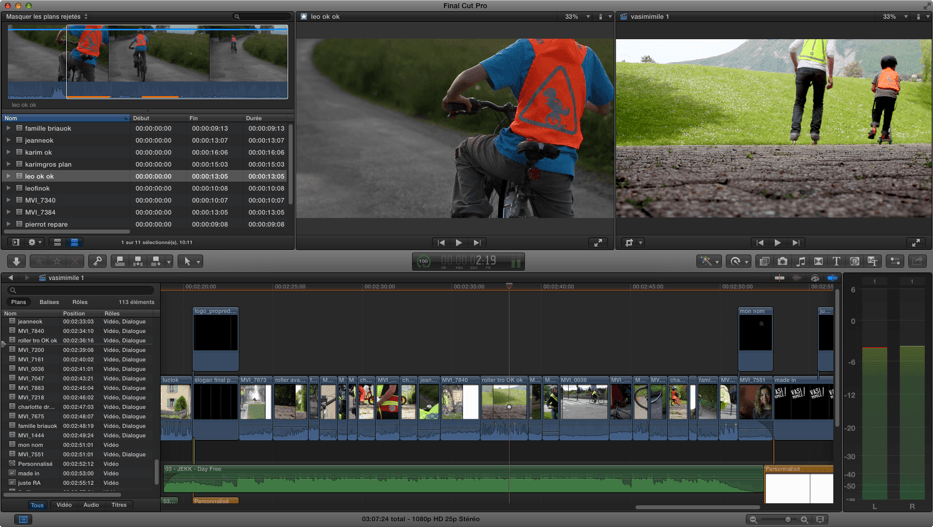This screenshot has width=933, height=527.
Task: Open the edit mode options dropdown arrow
Action: pyautogui.click(x=169, y=262)
